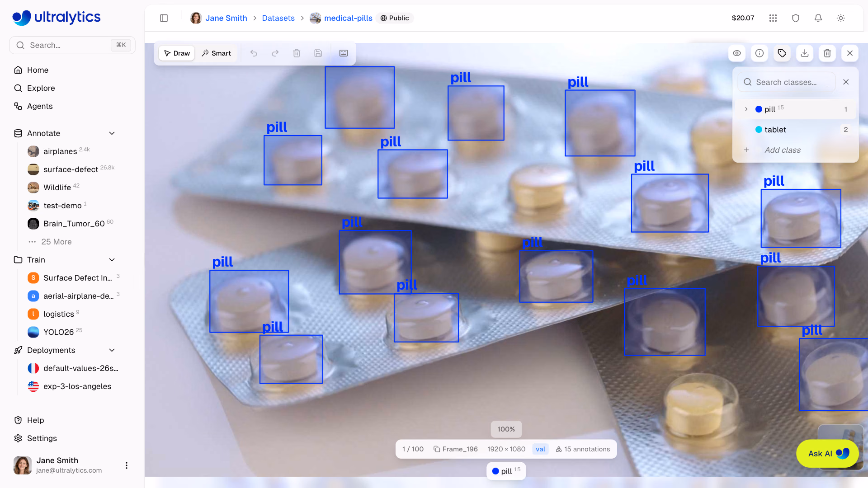Image resolution: width=868 pixels, height=488 pixels.
Task: Open the Wildlife dataset
Action: pyautogui.click(x=57, y=188)
